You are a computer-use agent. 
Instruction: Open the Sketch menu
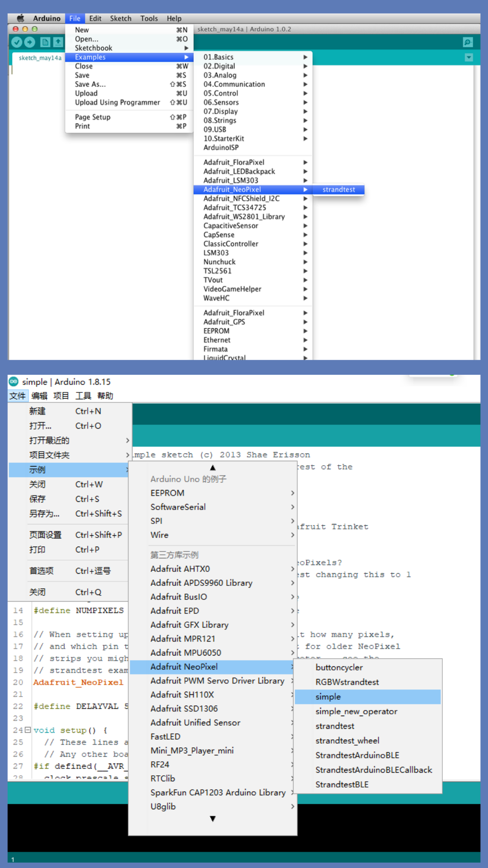tap(121, 18)
